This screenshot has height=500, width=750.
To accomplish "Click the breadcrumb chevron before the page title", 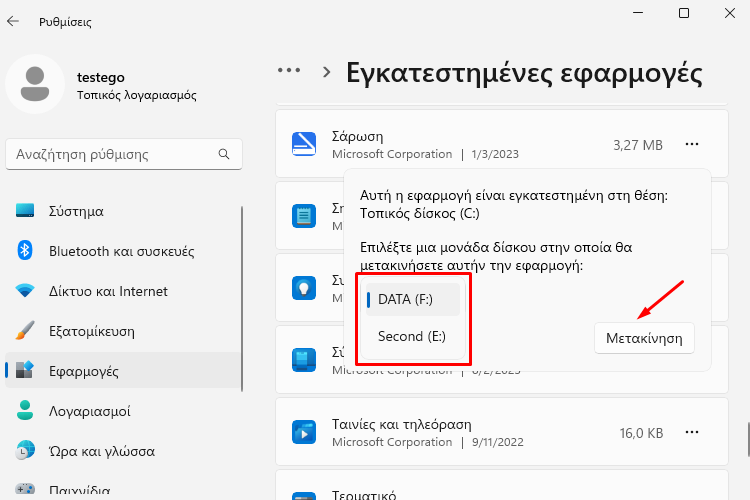I will (x=327, y=72).
